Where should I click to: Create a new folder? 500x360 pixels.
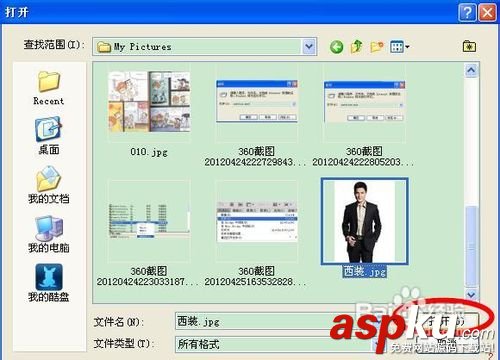[x=377, y=47]
